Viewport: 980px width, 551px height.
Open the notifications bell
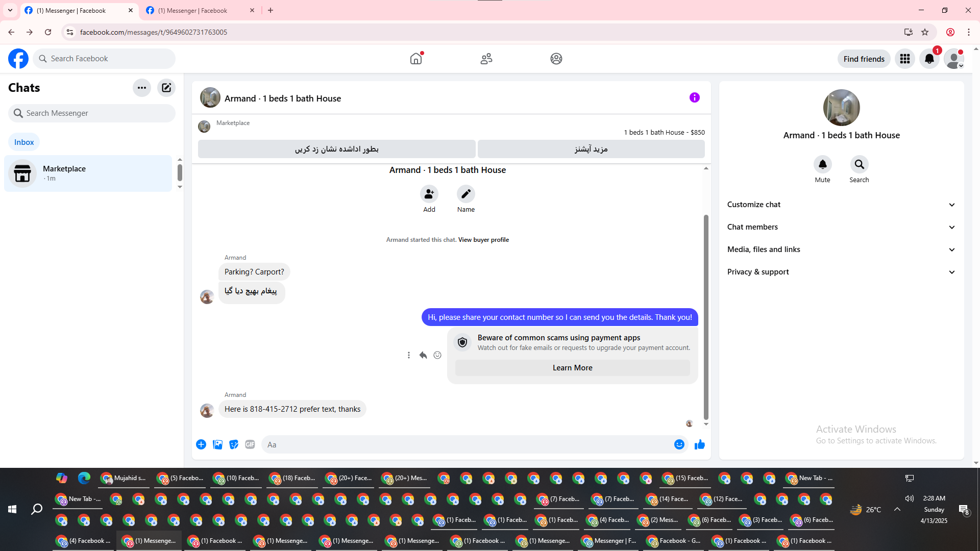(929, 59)
